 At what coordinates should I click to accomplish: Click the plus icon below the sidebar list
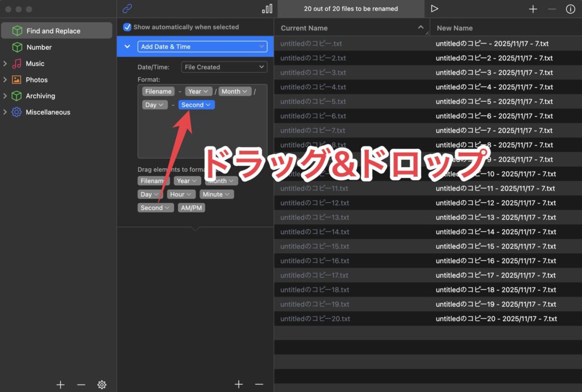(61, 385)
